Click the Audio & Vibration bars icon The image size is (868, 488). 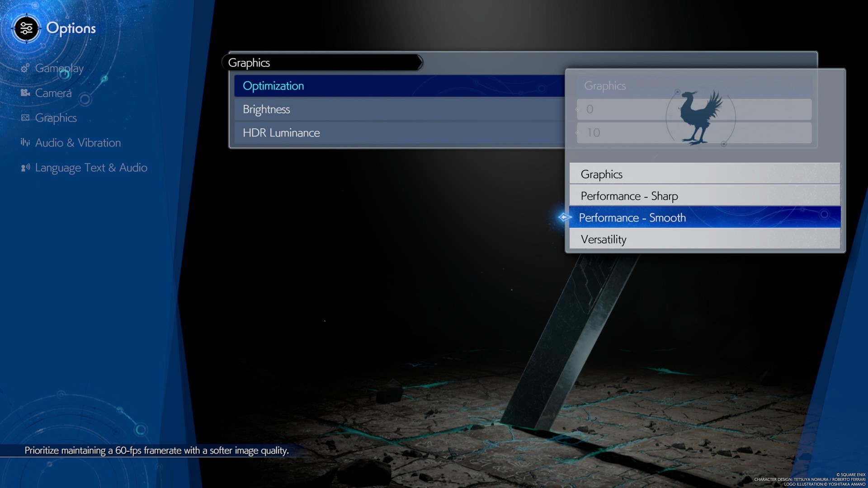coord(25,143)
